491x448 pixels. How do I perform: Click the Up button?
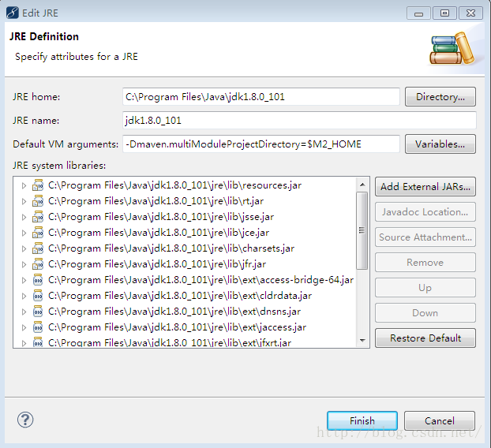coord(425,288)
